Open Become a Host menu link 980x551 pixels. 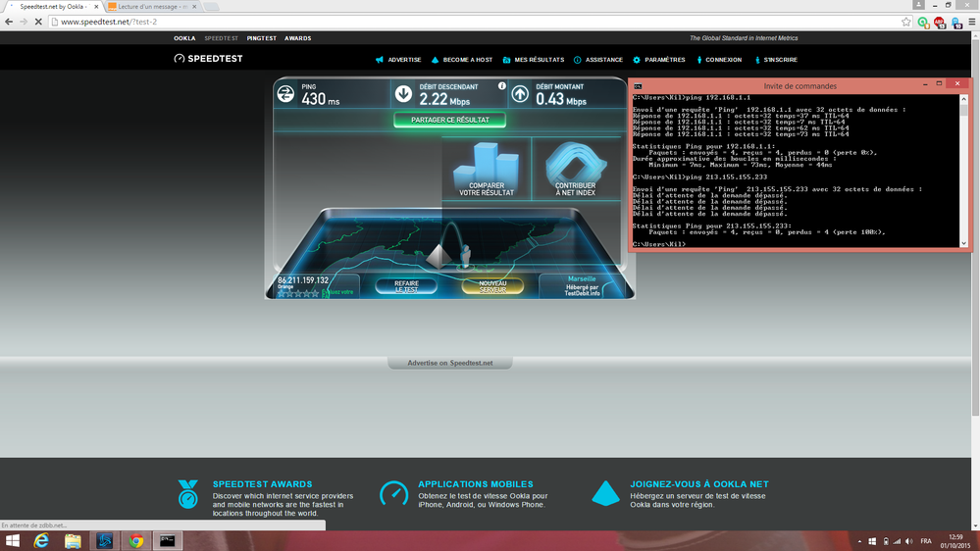pyautogui.click(x=462, y=60)
